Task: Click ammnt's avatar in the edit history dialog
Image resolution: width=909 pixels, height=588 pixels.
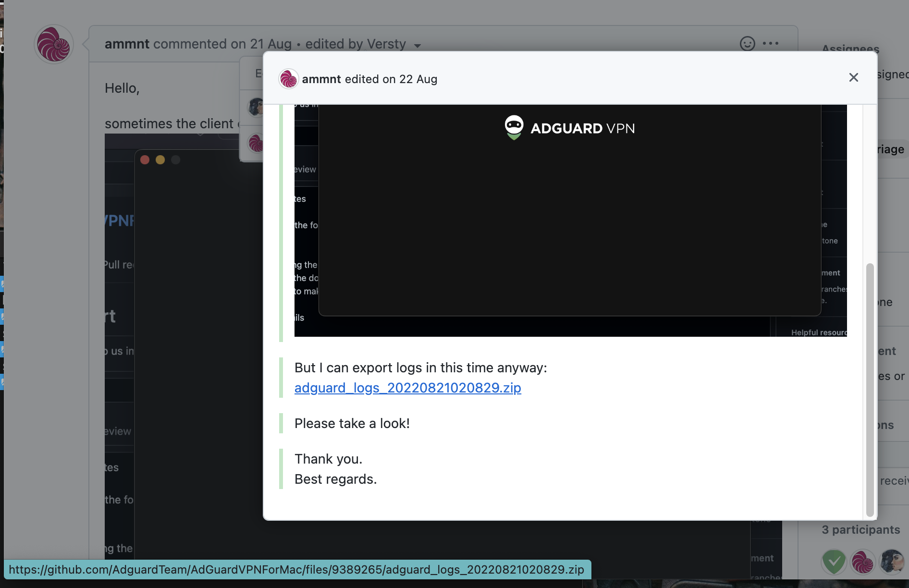Action: (x=288, y=79)
